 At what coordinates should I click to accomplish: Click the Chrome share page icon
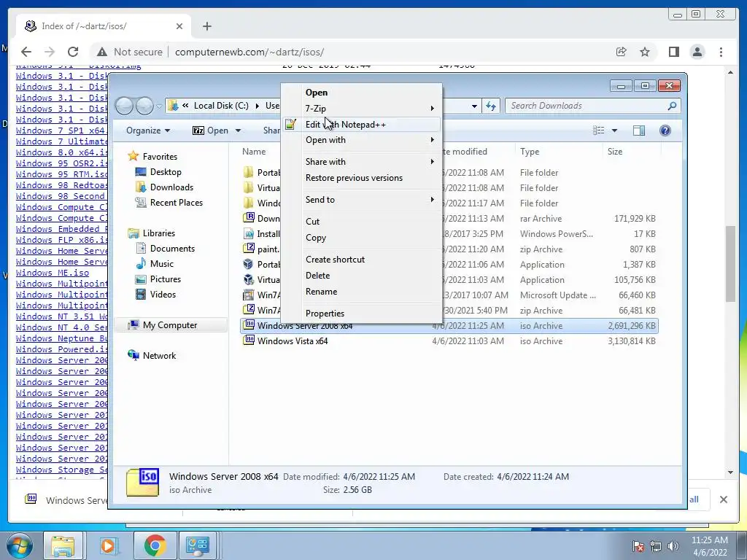(x=622, y=52)
